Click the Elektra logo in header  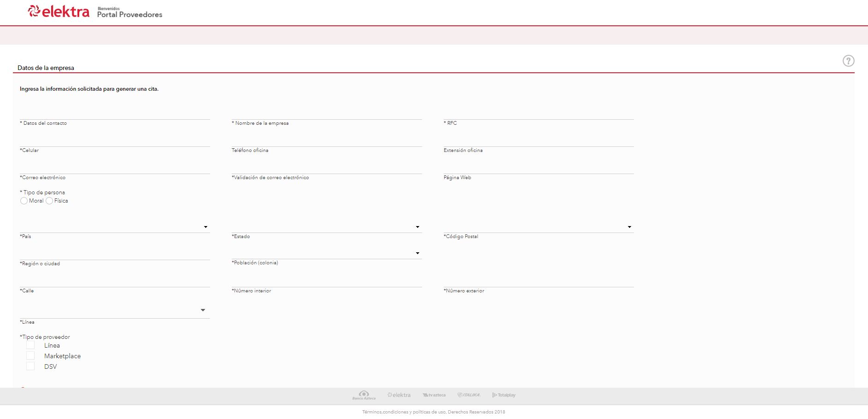point(59,12)
